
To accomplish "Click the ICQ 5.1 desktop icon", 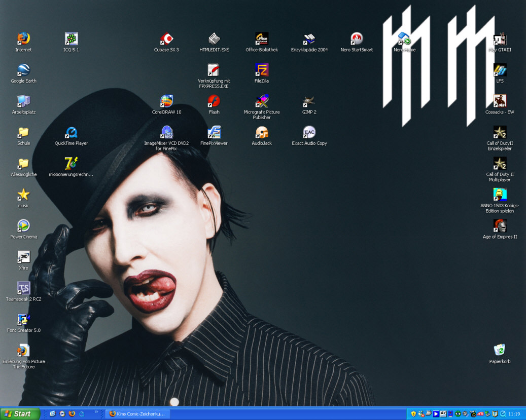I will [71, 39].
